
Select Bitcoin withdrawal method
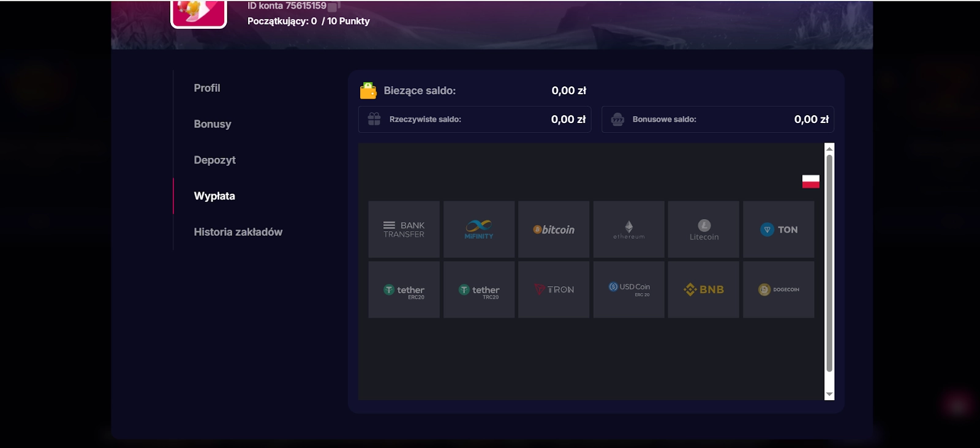pos(554,230)
